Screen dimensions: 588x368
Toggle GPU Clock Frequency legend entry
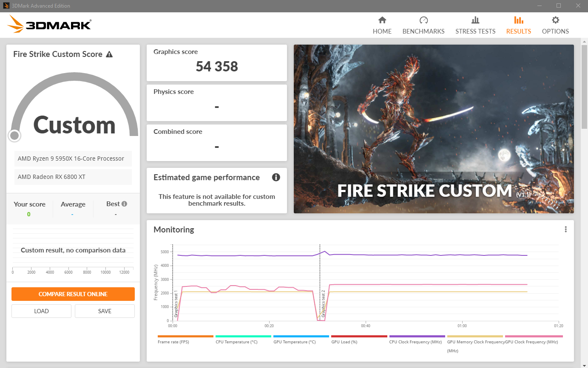tap(533, 340)
